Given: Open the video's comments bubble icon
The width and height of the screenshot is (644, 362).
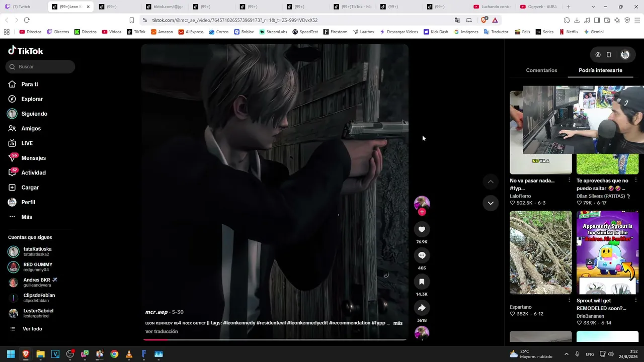Looking at the screenshot, I should pos(422,255).
